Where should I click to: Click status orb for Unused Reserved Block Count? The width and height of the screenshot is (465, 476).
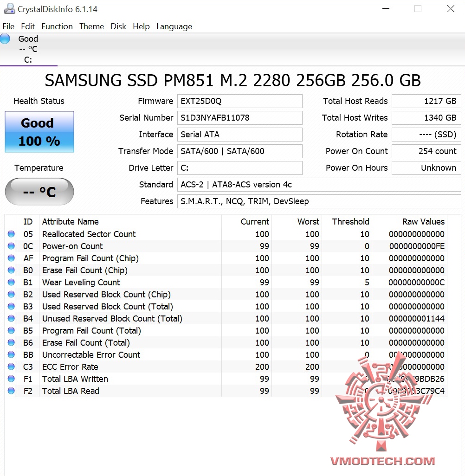11,318
